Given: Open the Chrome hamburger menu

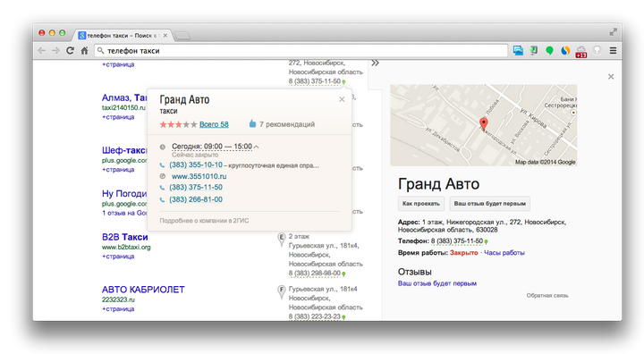Looking at the screenshot, I should click(x=613, y=51).
